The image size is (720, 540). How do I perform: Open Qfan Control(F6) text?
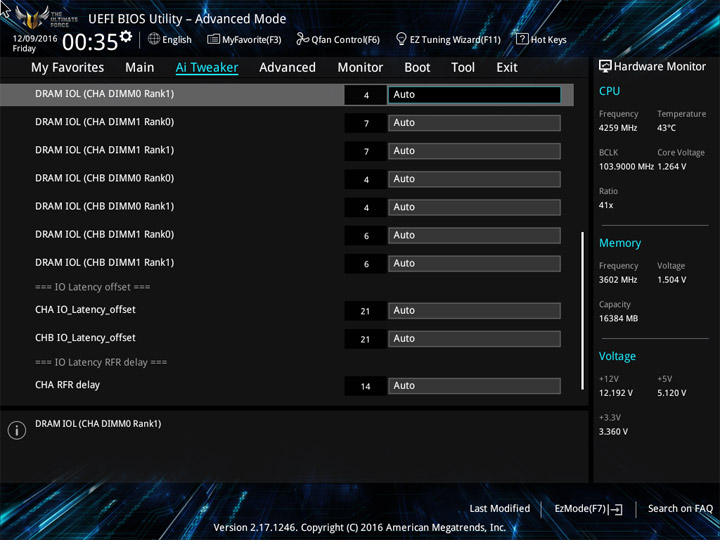[345, 39]
